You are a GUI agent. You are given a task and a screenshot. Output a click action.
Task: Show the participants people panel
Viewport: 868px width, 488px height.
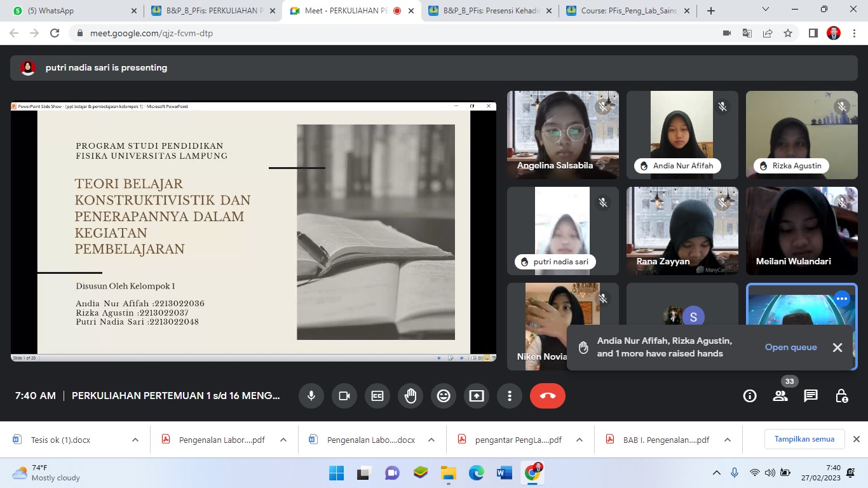(780, 396)
